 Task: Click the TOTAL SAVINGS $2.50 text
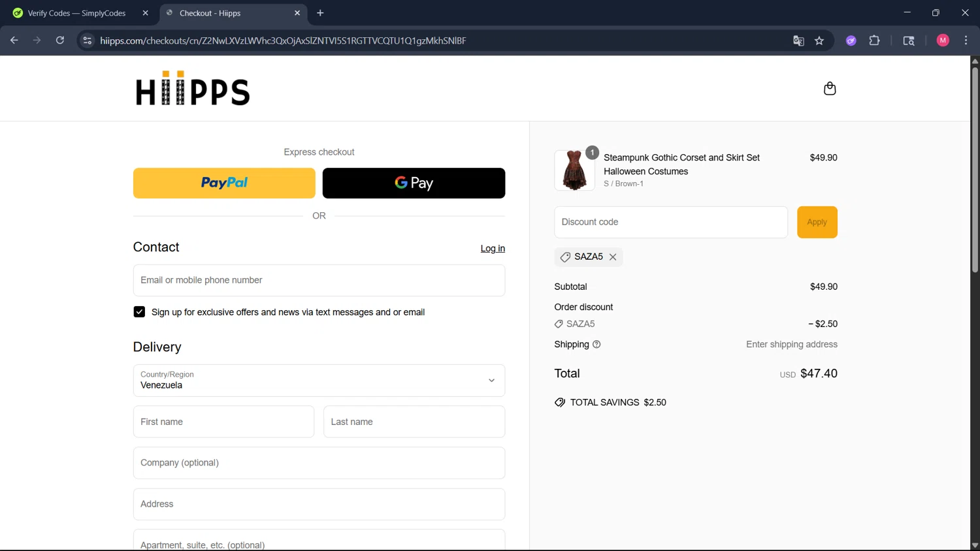[618, 403]
